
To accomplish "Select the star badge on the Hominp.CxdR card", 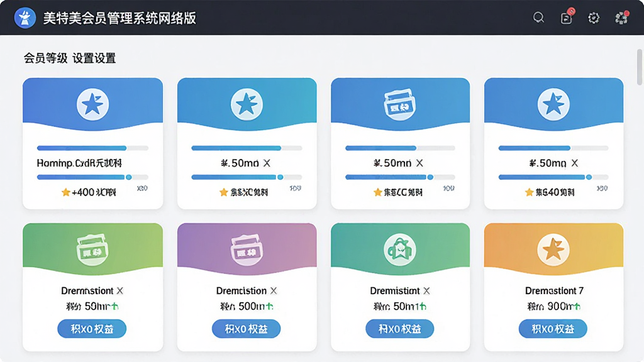I will [x=93, y=104].
